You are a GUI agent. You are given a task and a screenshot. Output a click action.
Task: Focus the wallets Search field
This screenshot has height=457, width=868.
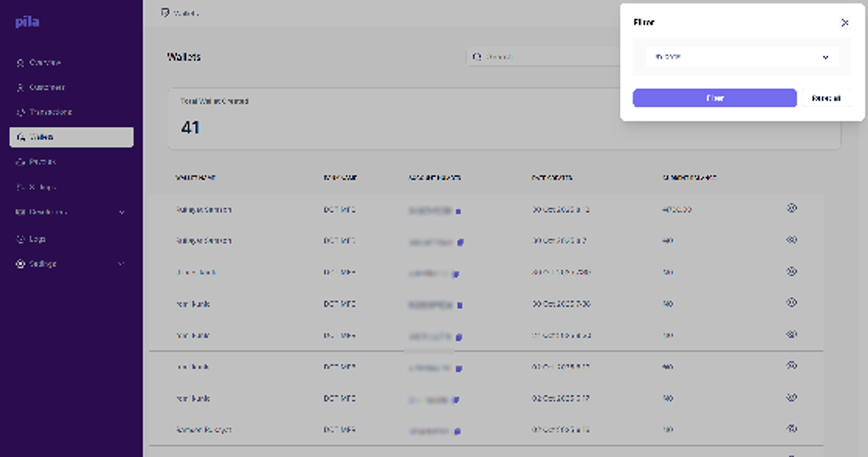tap(543, 57)
